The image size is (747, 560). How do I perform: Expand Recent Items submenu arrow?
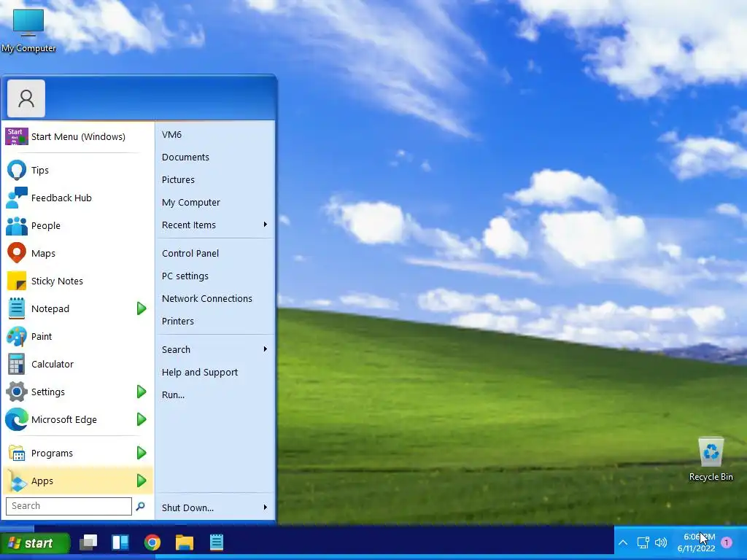266,225
